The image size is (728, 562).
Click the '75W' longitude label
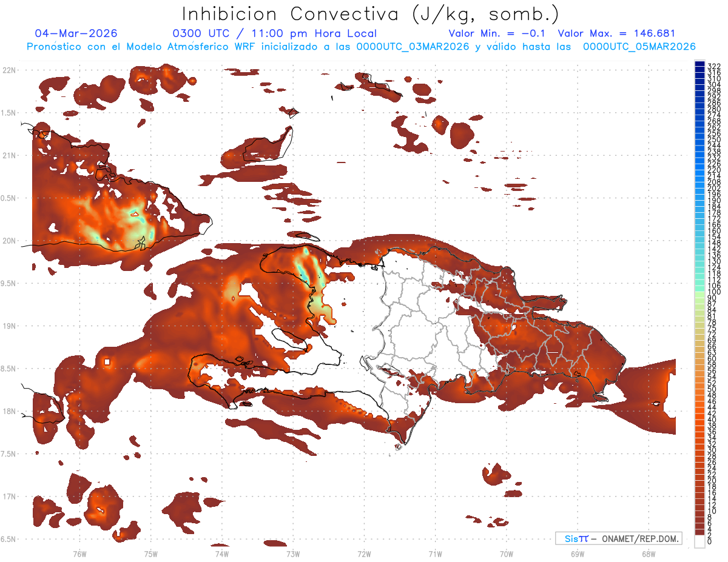point(150,554)
